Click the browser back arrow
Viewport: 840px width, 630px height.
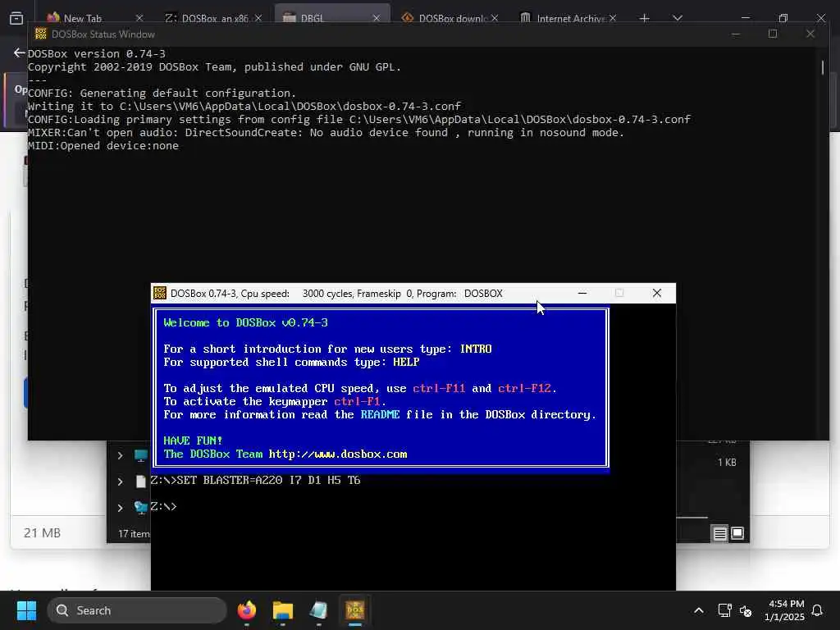(20, 52)
